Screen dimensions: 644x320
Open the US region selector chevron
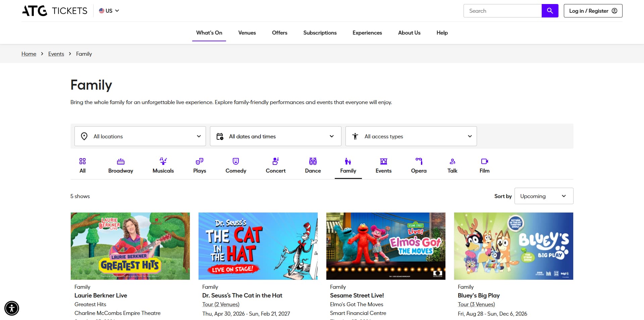point(117,11)
